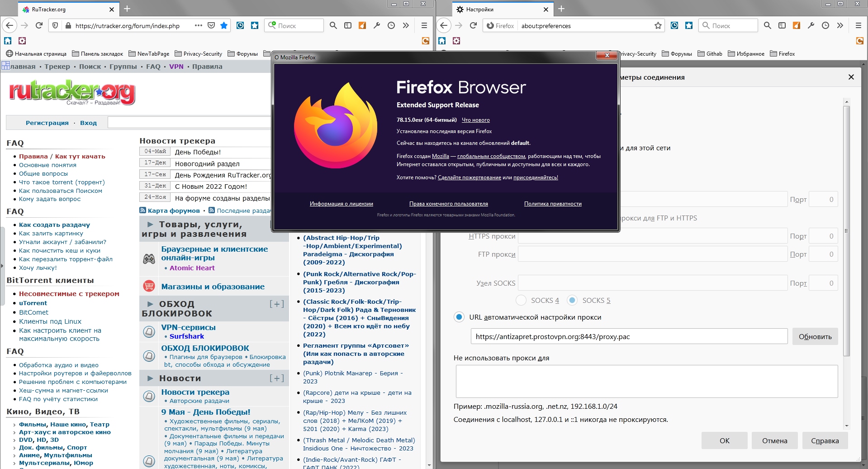Open the search magnifier icon in RuTracker toolbar
Image resolution: width=868 pixels, height=469 pixels.
pyautogui.click(x=333, y=26)
